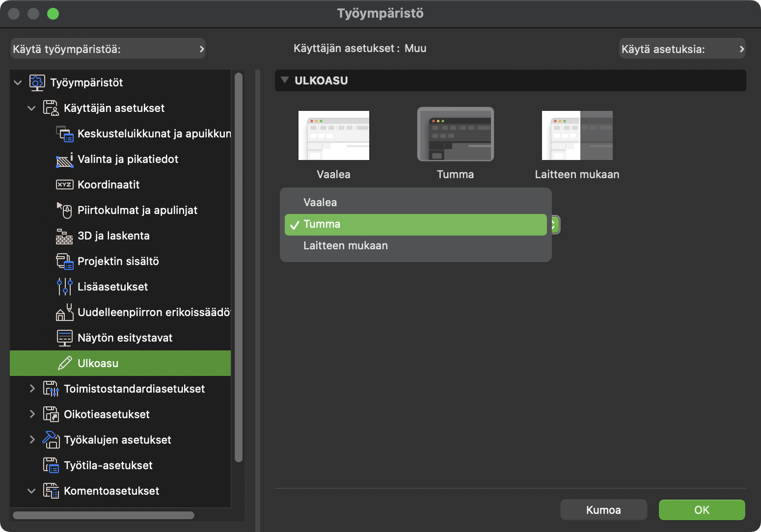Viewport: 761px width, 532px height.
Task: Click the 3D ja laskenta brick icon
Action: click(x=64, y=236)
